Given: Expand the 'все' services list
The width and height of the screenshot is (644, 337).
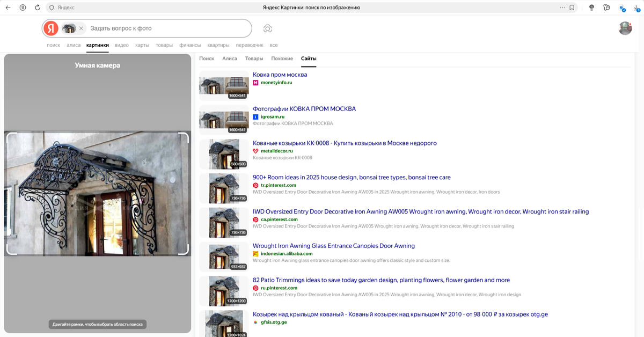Looking at the screenshot, I should (x=274, y=45).
